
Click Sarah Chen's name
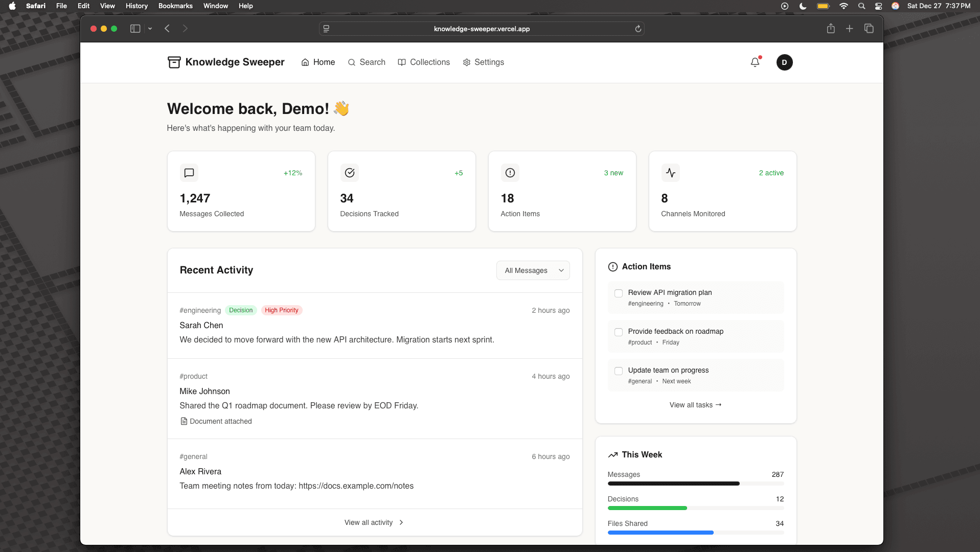click(x=201, y=325)
